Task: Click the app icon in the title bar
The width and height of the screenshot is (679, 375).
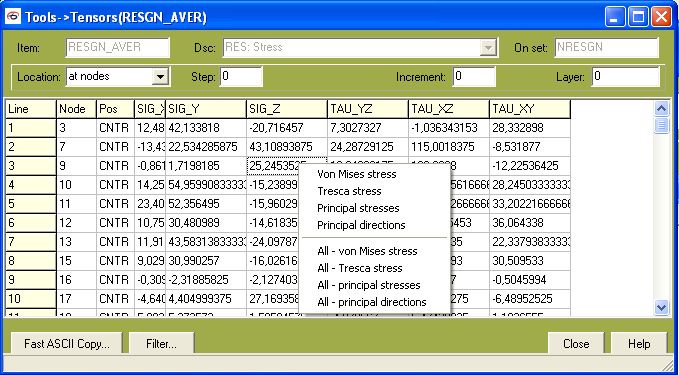Action: click(x=13, y=17)
